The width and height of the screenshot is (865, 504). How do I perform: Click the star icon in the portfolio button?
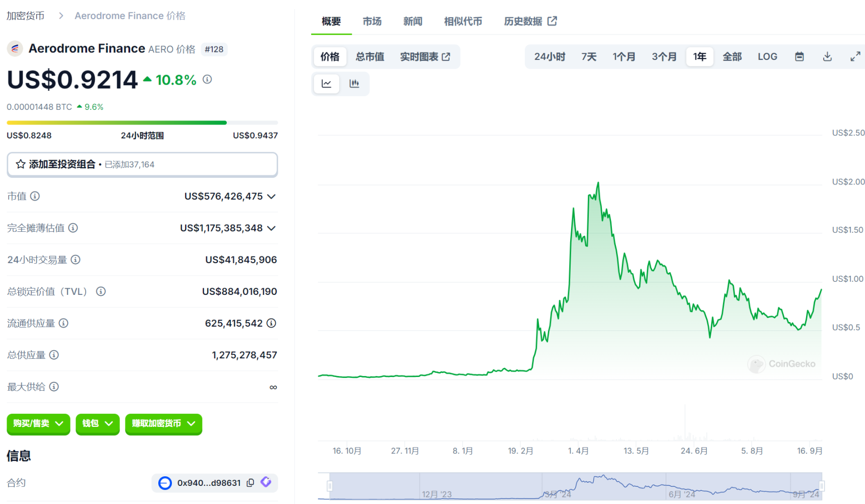pyautogui.click(x=21, y=164)
